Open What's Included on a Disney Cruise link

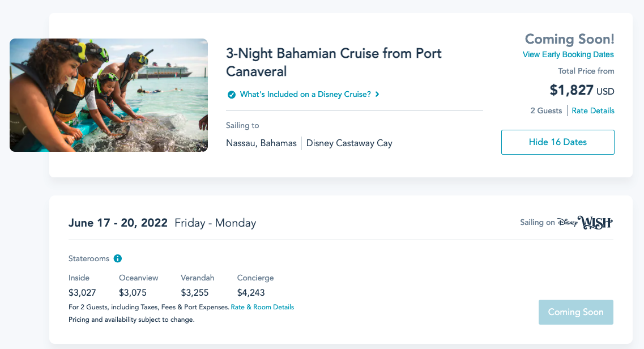[x=305, y=95]
